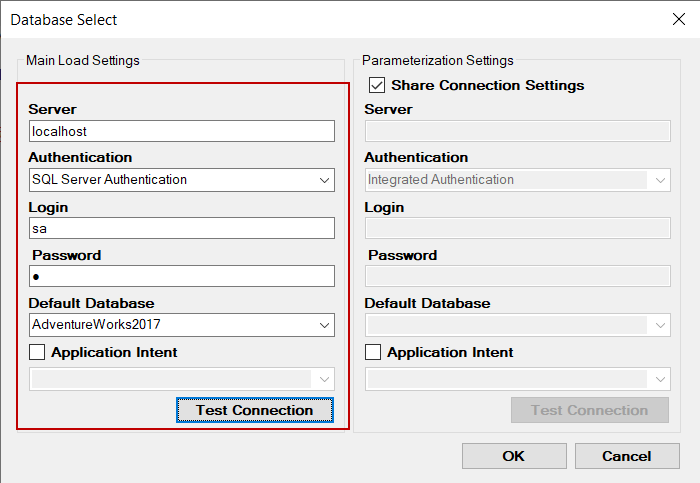This screenshot has width=700, height=483.
Task: Enable Application Intent in Main Load Settings
Action: (x=38, y=352)
